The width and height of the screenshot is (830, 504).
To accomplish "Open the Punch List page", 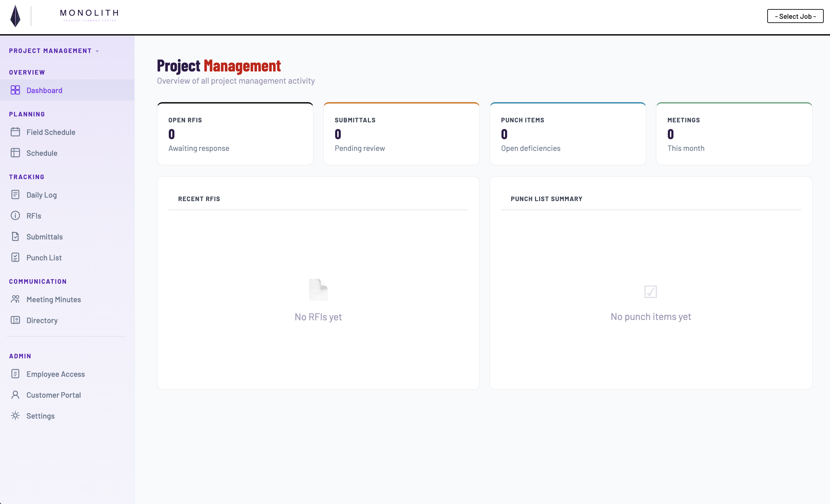I will point(43,257).
